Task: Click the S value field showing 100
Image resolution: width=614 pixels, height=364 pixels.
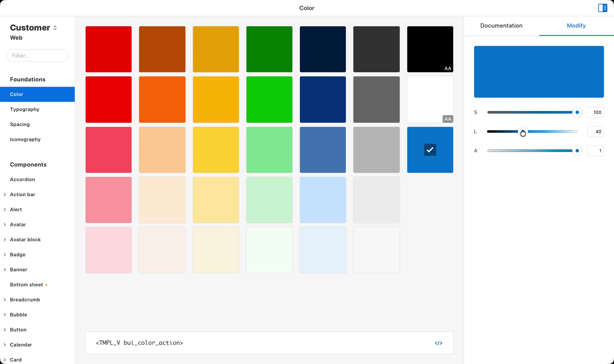Action: [x=595, y=112]
